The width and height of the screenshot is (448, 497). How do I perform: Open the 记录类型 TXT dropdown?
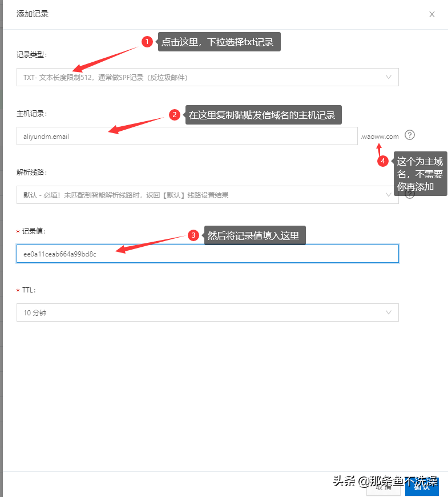click(x=207, y=77)
